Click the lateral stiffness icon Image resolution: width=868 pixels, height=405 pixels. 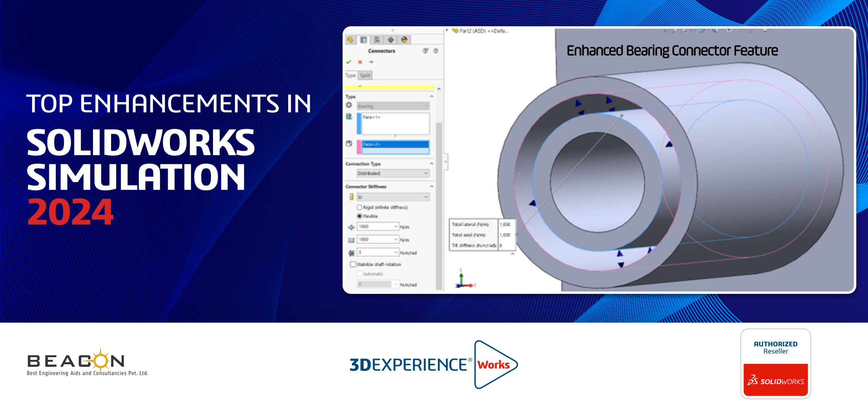click(351, 227)
